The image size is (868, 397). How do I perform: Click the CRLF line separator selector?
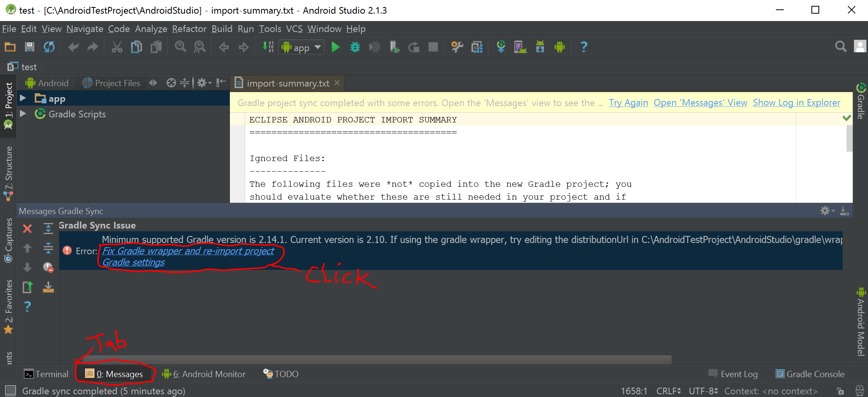coord(669,391)
